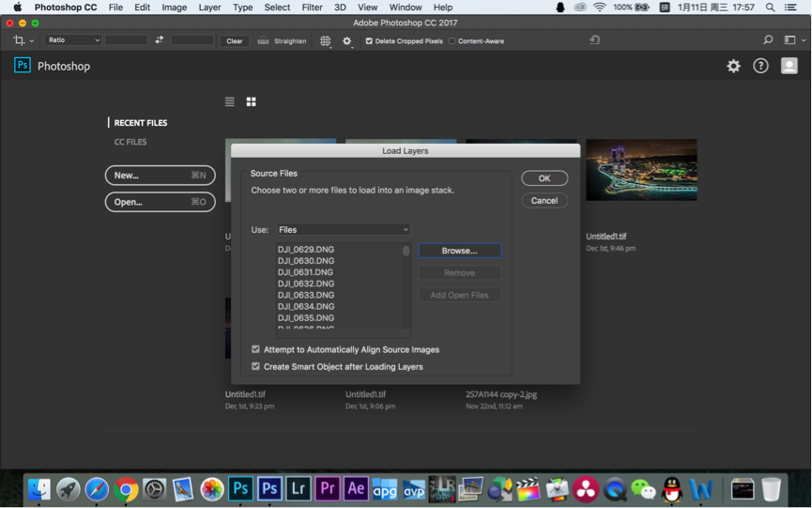Select DJI_0629.DNG in the file list
The width and height of the screenshot is (812, 508).
pyautogui.click(x=305, y=250)
